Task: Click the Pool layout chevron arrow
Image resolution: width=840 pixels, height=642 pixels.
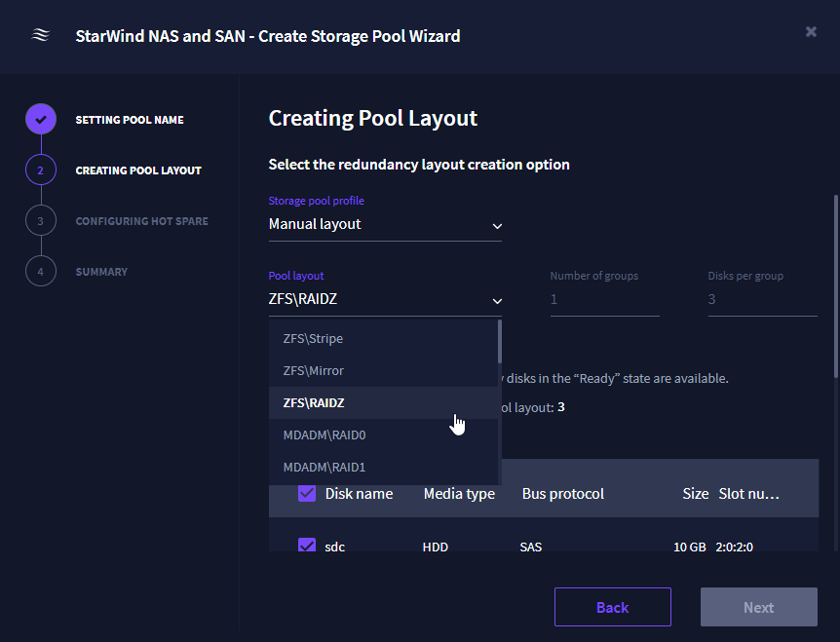Action: 497,301
